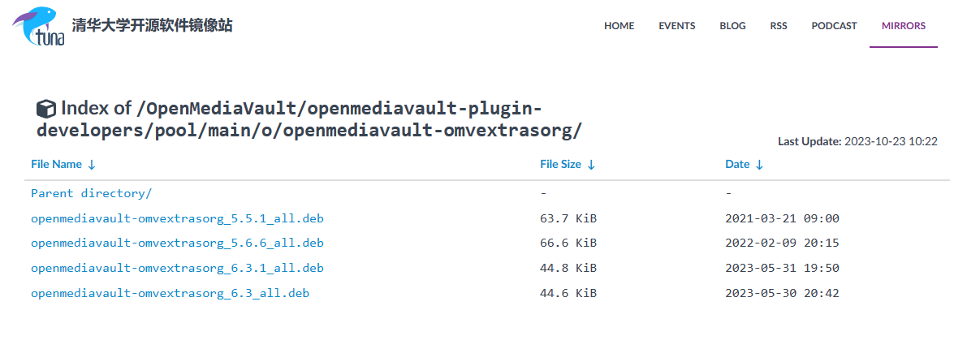Open the HOME navigation item
980x362 pixels.
[619, 26]
